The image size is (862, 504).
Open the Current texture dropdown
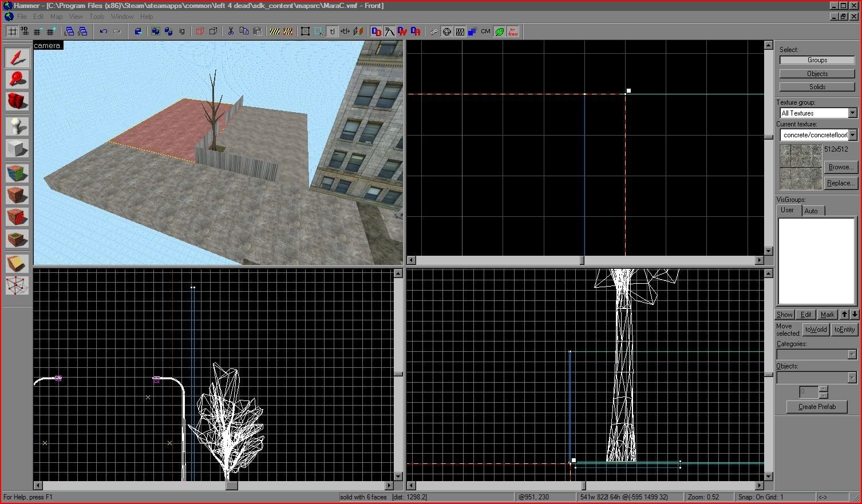[x=852, y=135]
